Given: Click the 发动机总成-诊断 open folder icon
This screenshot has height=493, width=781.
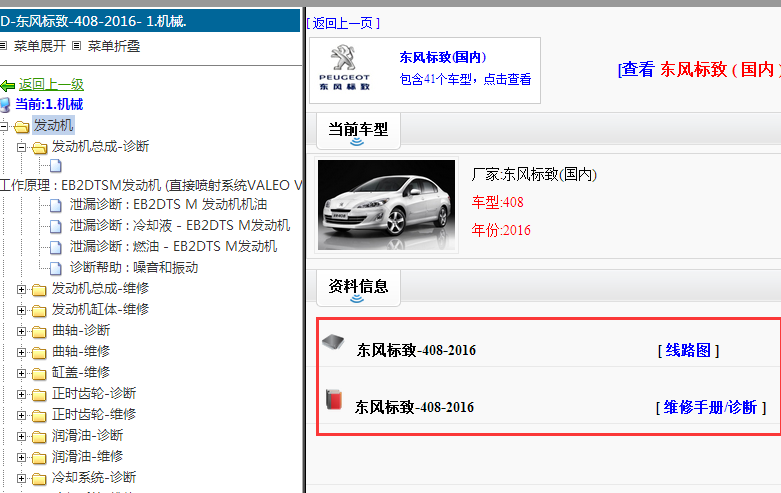Looking at the screenshot, I should coord(39,147).
